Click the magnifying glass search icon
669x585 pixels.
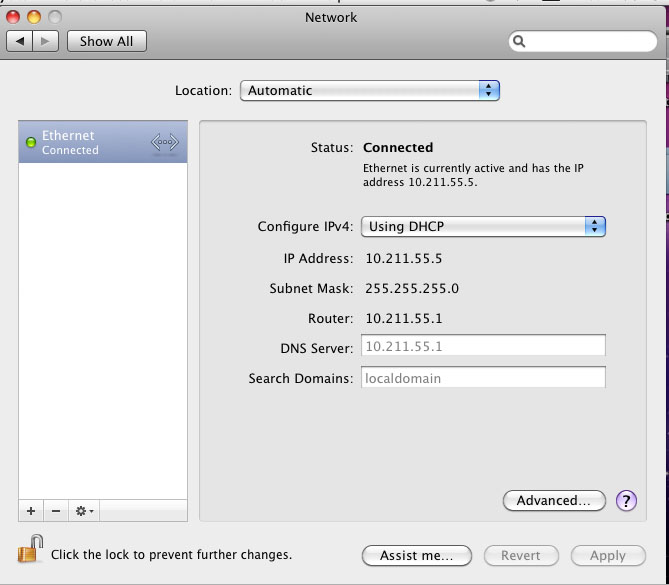pos(519,41)
